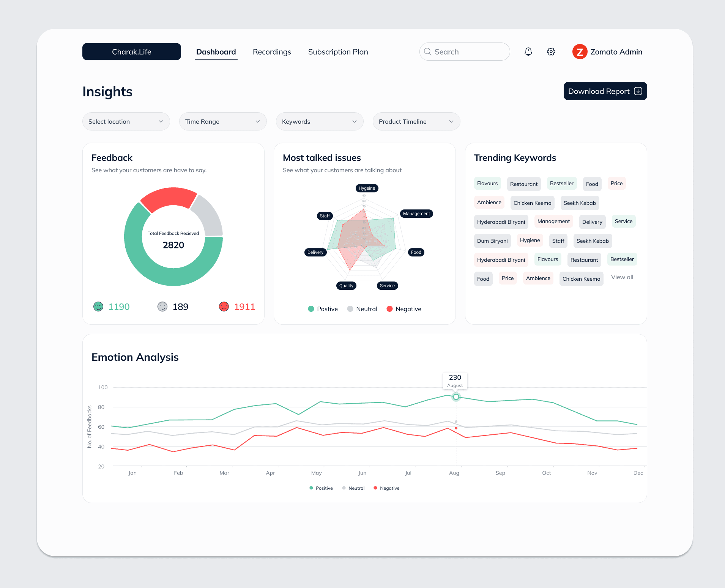
Task: Click the red sad face icon
Action: click(x=224, y=307)
